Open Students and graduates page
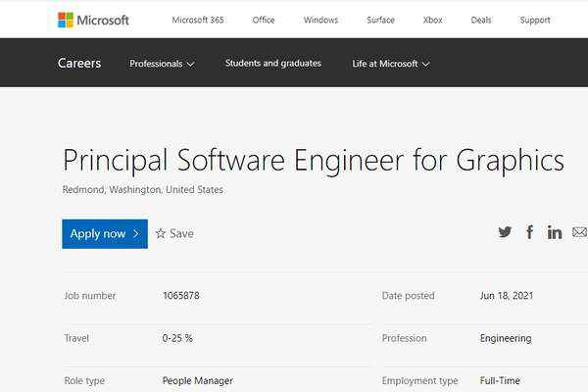588x392 pixels. [273, 63]
